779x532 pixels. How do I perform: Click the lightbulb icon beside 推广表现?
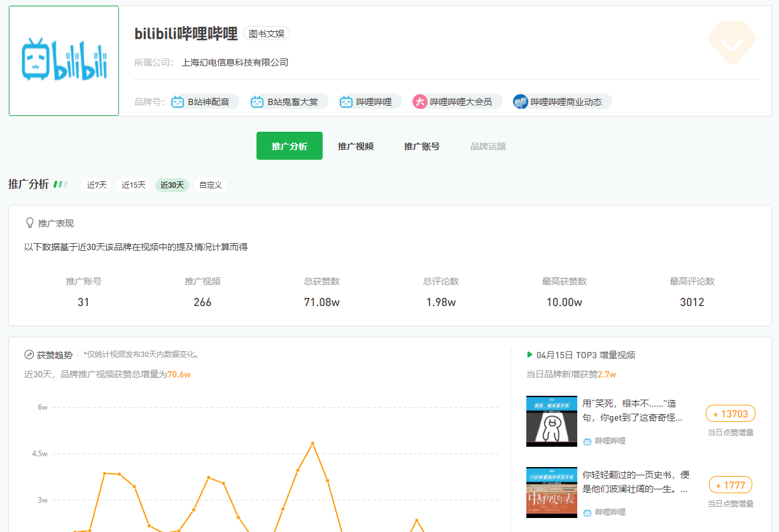(x=29, y=223)
